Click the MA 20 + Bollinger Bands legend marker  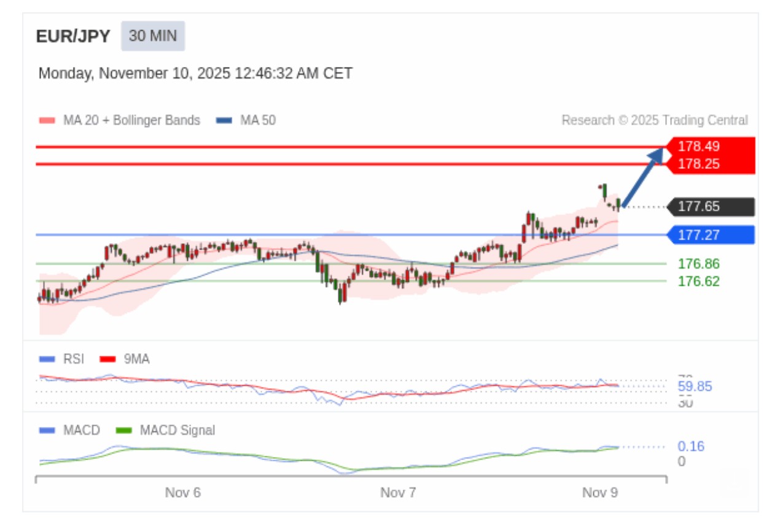47,120
